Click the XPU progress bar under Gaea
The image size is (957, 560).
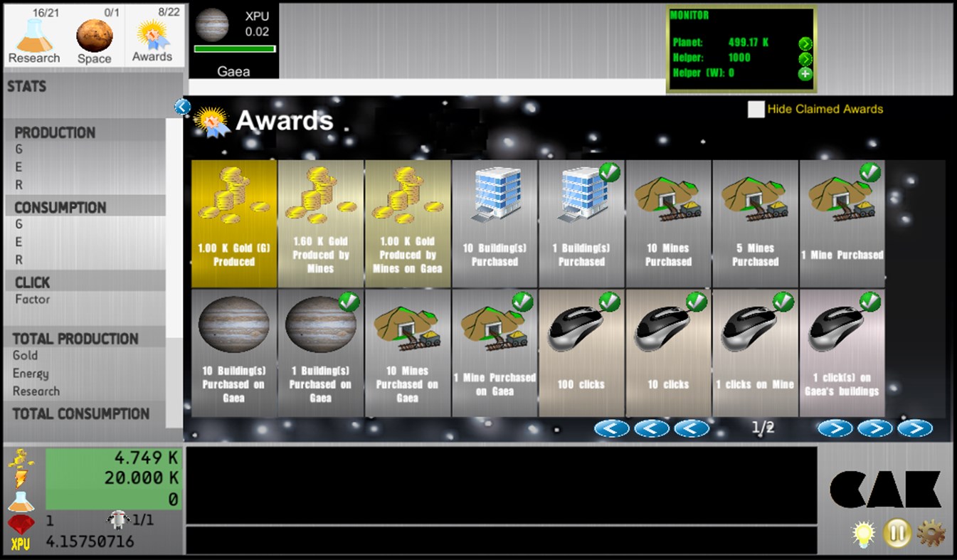coord(236,49)
